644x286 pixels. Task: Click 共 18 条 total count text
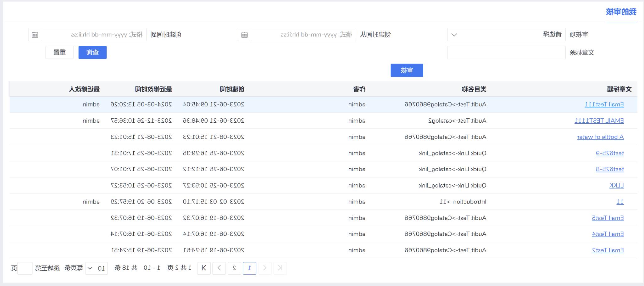[126, 268]
